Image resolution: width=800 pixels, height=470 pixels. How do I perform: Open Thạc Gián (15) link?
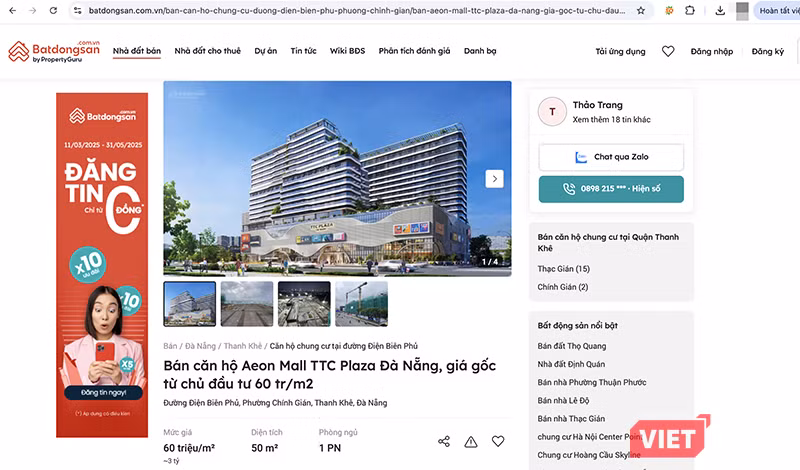tap(563, 269)
